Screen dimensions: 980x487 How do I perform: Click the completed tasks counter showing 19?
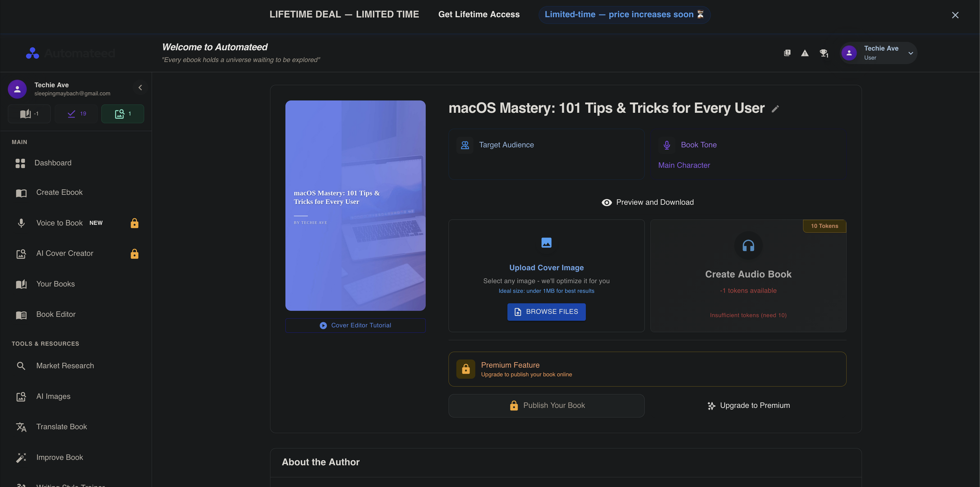[x=76, y=114]
